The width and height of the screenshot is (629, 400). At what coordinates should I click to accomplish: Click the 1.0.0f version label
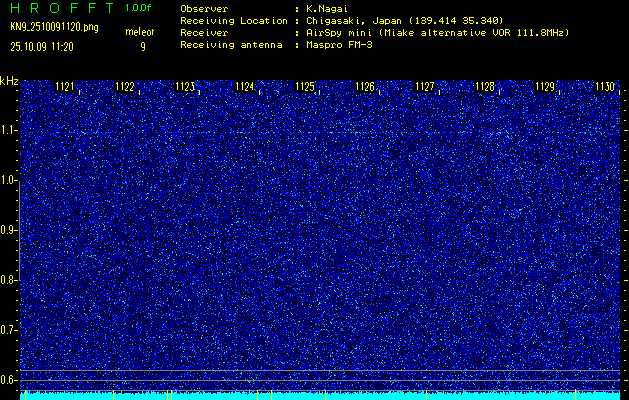pos(139,8)
